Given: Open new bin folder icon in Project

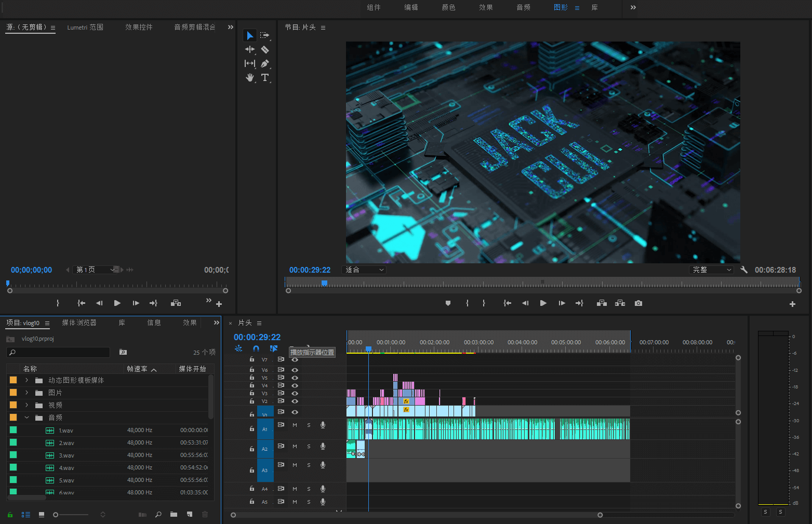Looking at the screenshot, I should pyautogui.click(x=174, y=514).
